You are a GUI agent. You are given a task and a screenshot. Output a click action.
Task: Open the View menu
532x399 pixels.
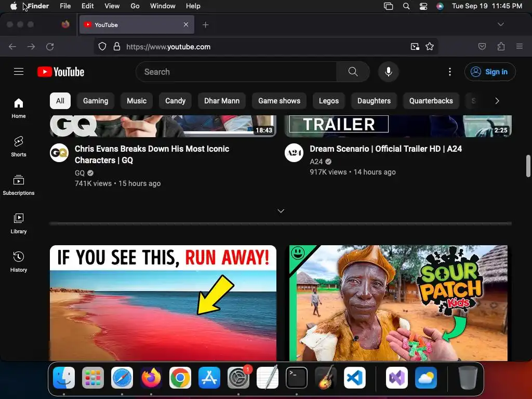coord(112,6)
